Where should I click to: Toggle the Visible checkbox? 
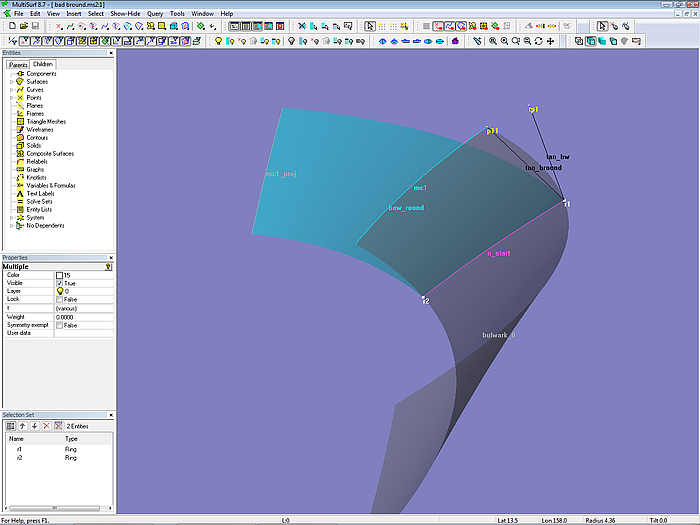point(60,283)
